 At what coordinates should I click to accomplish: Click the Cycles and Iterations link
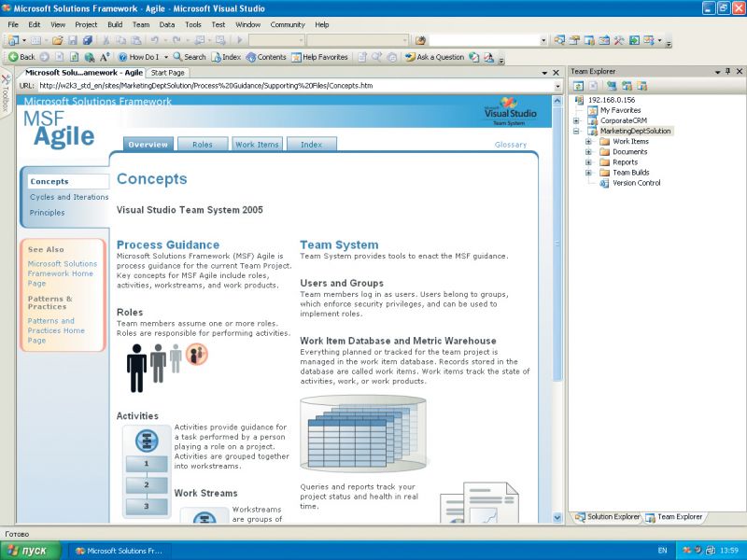point(68,197)
